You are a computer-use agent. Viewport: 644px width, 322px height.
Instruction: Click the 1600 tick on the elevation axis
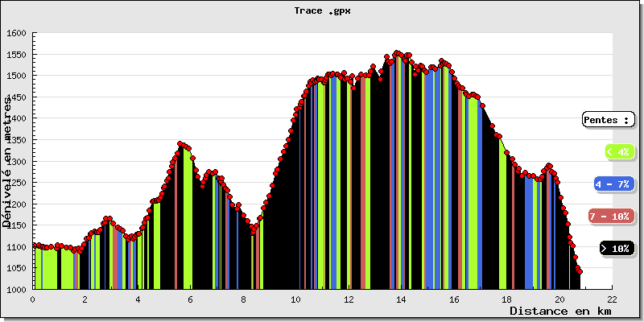coord(16,34)
